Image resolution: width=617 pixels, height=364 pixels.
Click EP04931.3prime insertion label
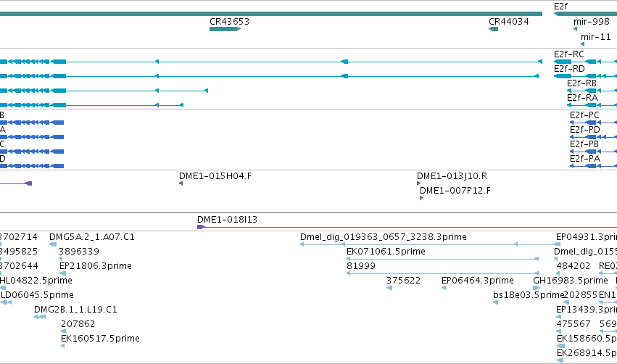pyautogui.click(x=587, y=237)
